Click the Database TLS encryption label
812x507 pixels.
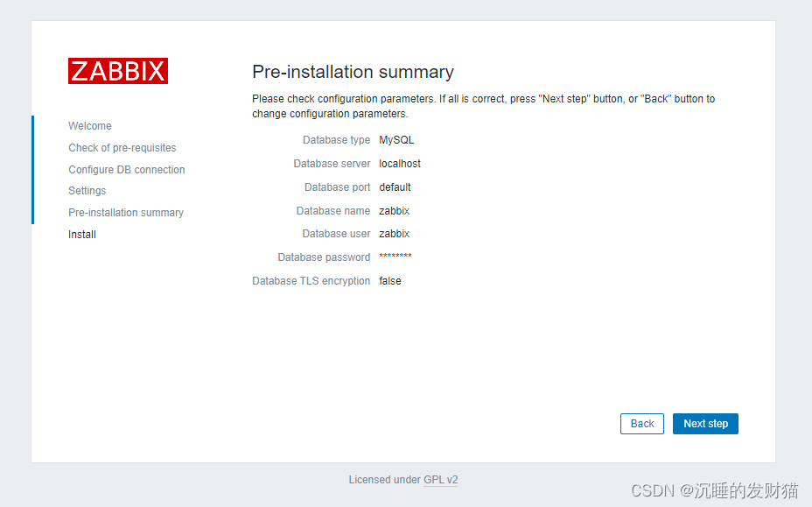click(311, 281)
